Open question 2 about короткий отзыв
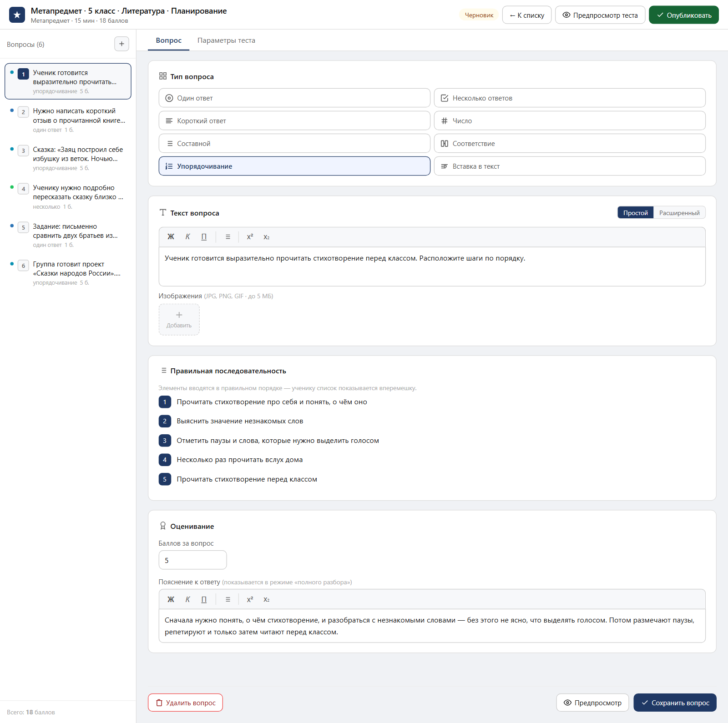 tap(68, 120)
